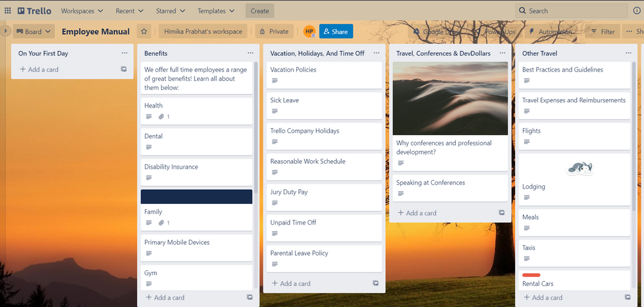Change the Private visibility setting
Image resolution: width=644 pixels, height=307 pixels.
(274, 32)
